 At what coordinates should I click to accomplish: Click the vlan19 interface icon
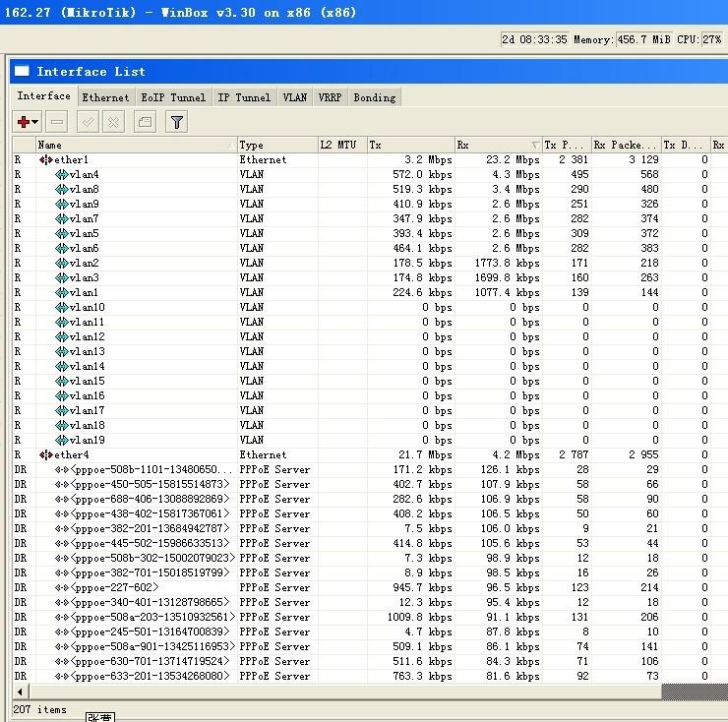point(61,440)
